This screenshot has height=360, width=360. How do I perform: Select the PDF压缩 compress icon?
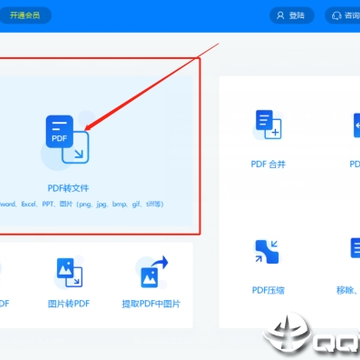coord(267,251)
